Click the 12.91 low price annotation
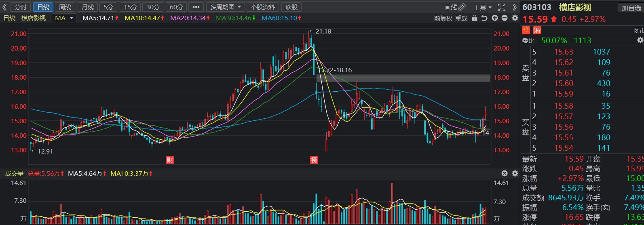Image resolution: width=644 pixels, height=225 pixels. coord(42,151)
